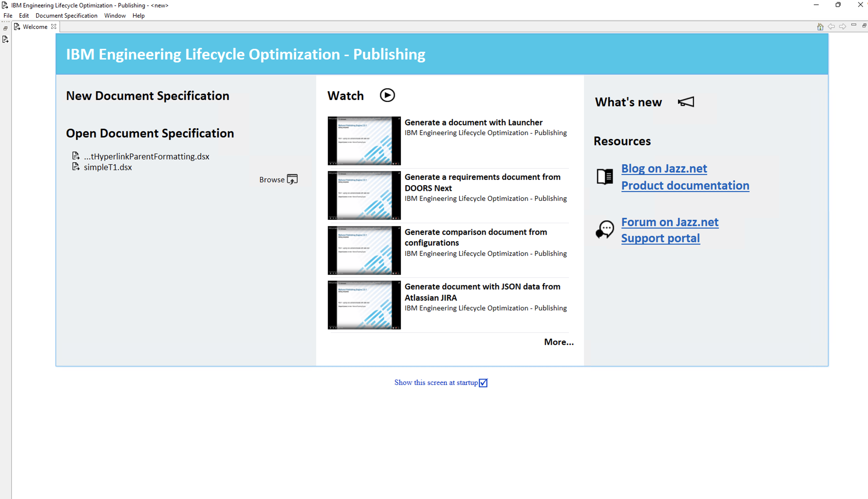Click the back navigation arrow icon
The height and width of the screenshot is (499, 868).
coord(831,26)
